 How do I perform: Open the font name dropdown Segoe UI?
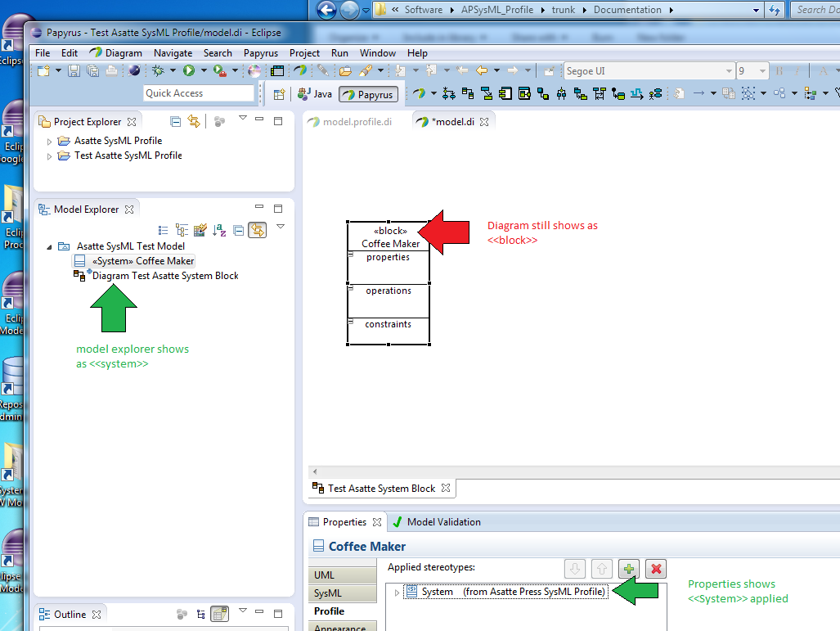click(x=729, y=70)
